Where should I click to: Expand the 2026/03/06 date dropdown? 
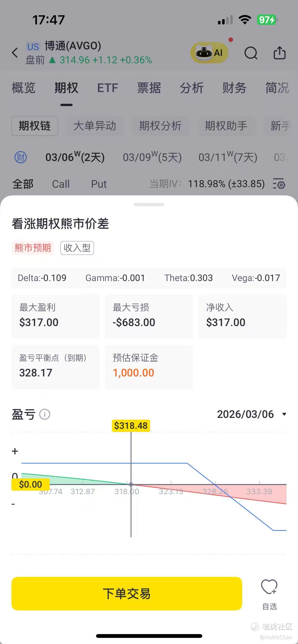coord(252,414)
